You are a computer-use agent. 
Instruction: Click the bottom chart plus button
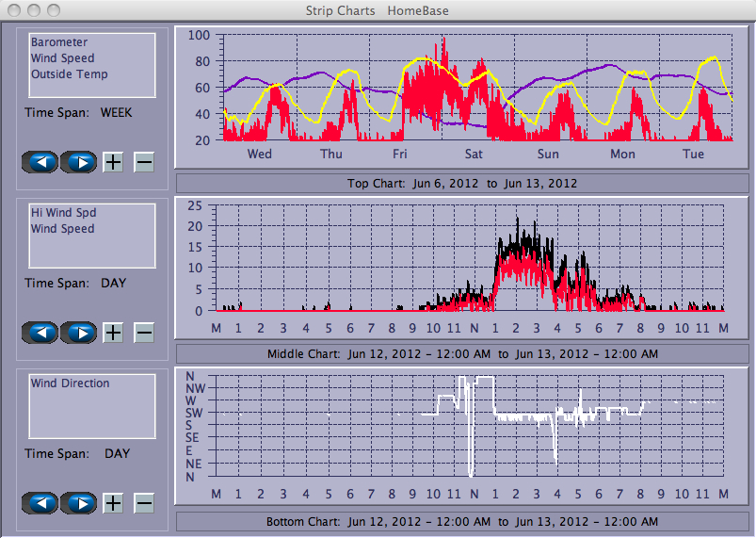[113, 503]
